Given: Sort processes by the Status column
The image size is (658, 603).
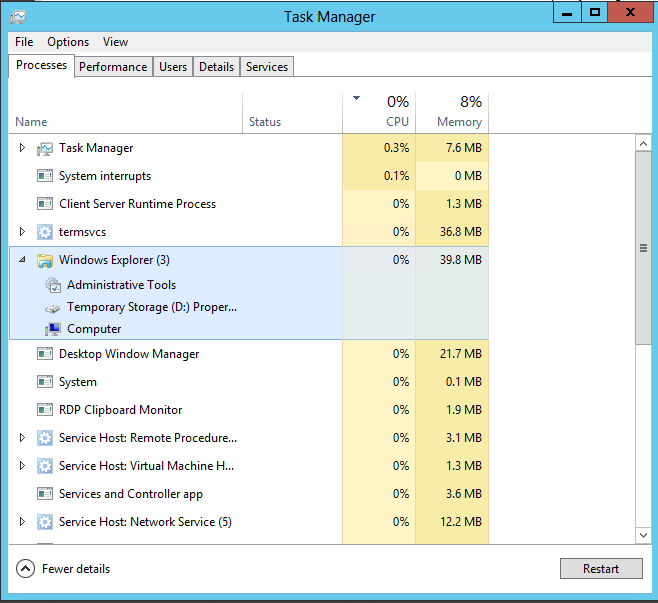Looking at the screenshot, I should [x=292, y=113].
